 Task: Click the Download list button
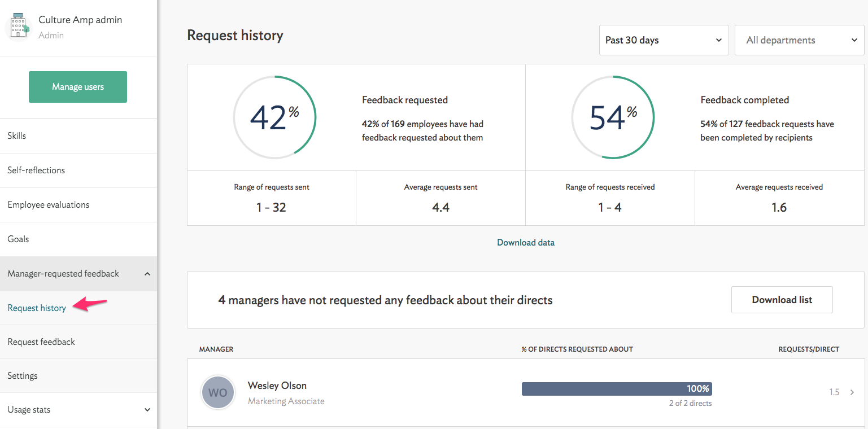click(782, 300)
